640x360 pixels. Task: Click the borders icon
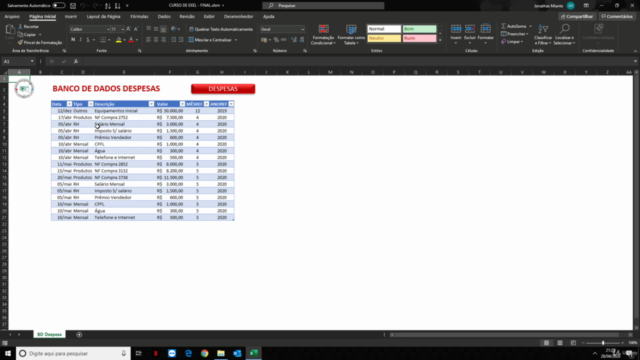coord(103,40)
